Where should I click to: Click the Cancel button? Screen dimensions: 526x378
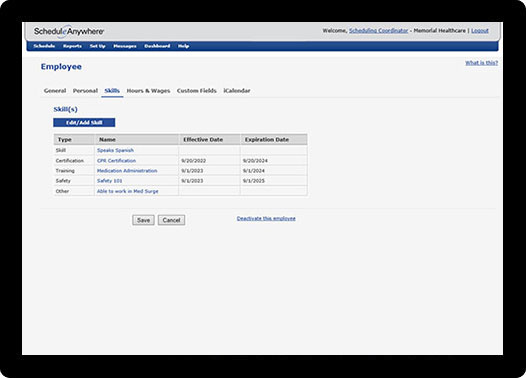(171, 220)
